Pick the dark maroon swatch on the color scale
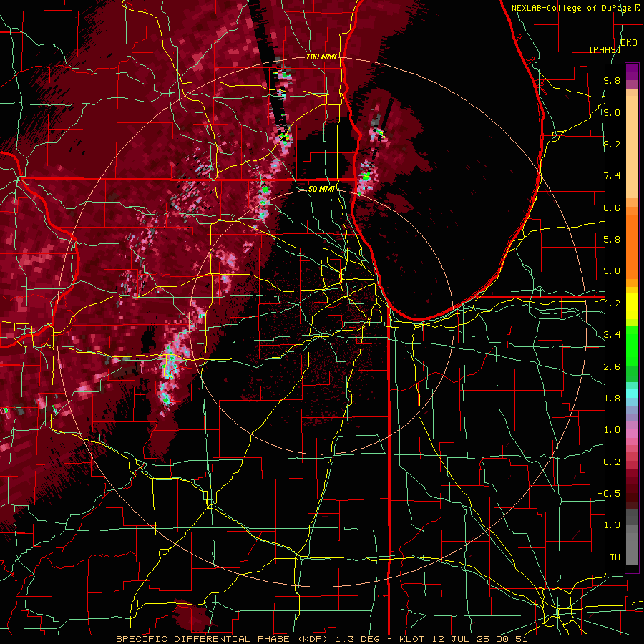644x644 pixels. pyautogui.click(x=632, y=489)
